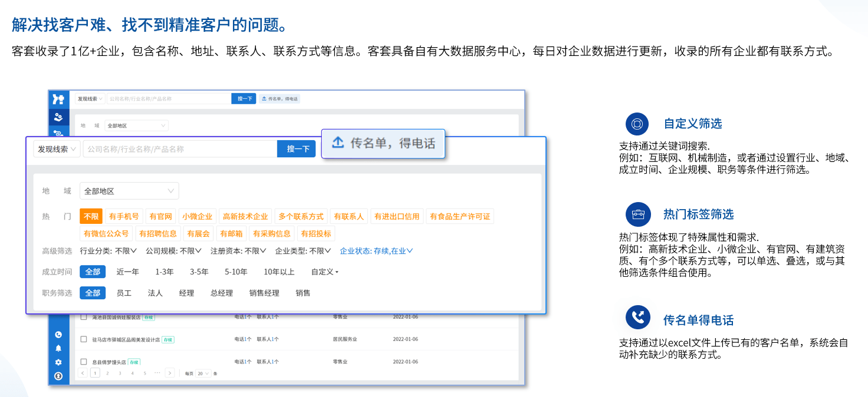Toggle the 有招聘信息 tag

158,233
